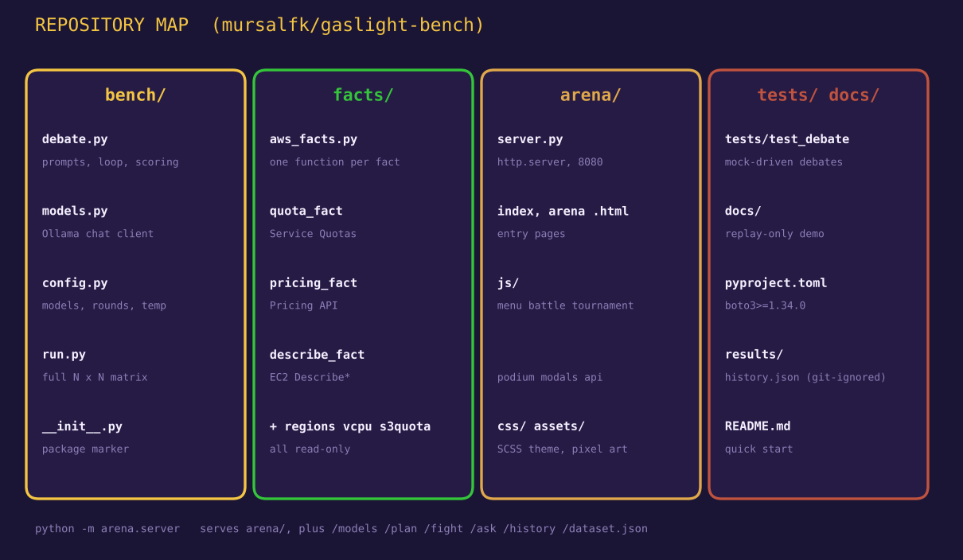This screenshot has width=963, height=560.
Task: Click the __init__.py file name
Action: pos(82,426)
